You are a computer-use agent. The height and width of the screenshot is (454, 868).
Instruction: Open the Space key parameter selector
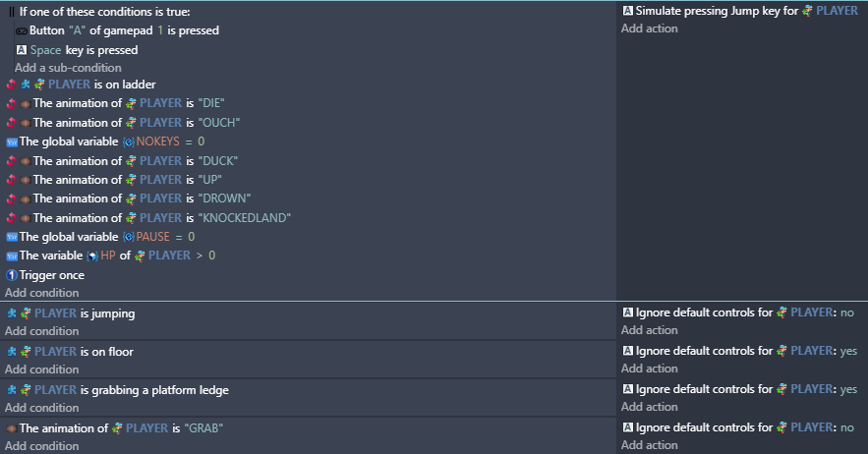[x=45, y=50]
